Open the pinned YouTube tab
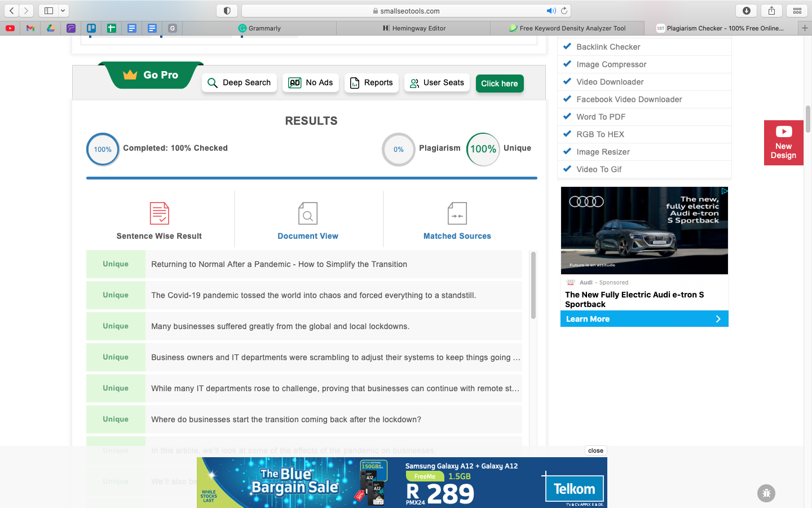The width and height of the screenshot is (812, 508). pos(10,28)
